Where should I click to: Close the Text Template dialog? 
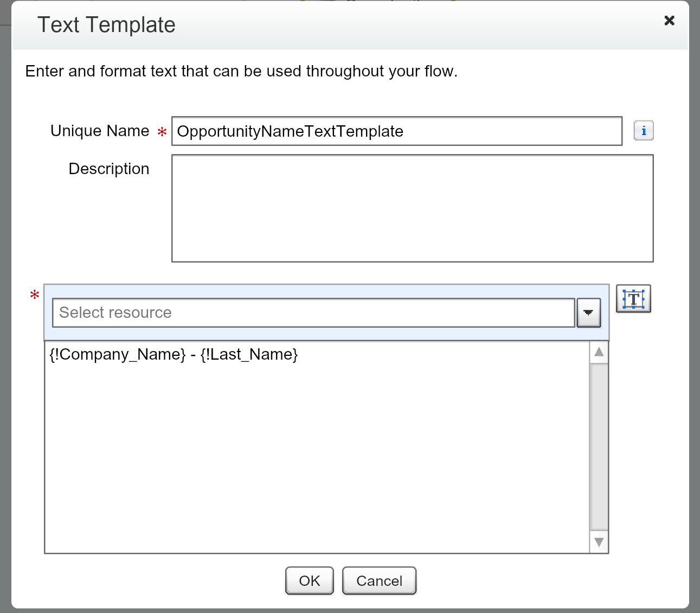coord(669,21)
